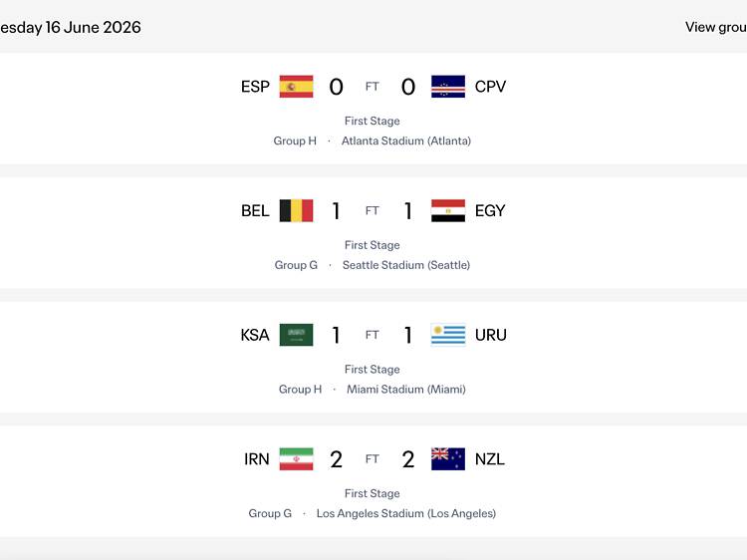Open the CPV team name
The image size is (747, 560).
pyautogui.click(x=490, y=87)
